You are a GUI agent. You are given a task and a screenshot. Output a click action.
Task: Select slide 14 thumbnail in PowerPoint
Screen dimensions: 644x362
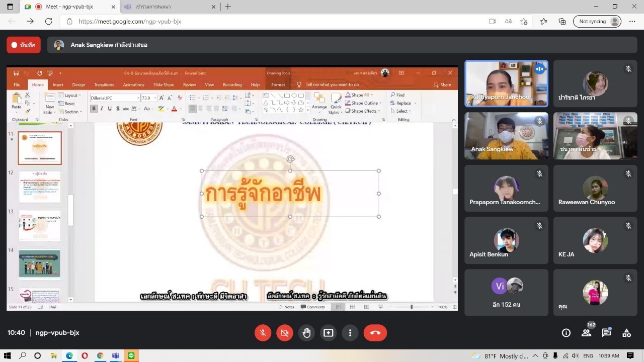point(40,264)
